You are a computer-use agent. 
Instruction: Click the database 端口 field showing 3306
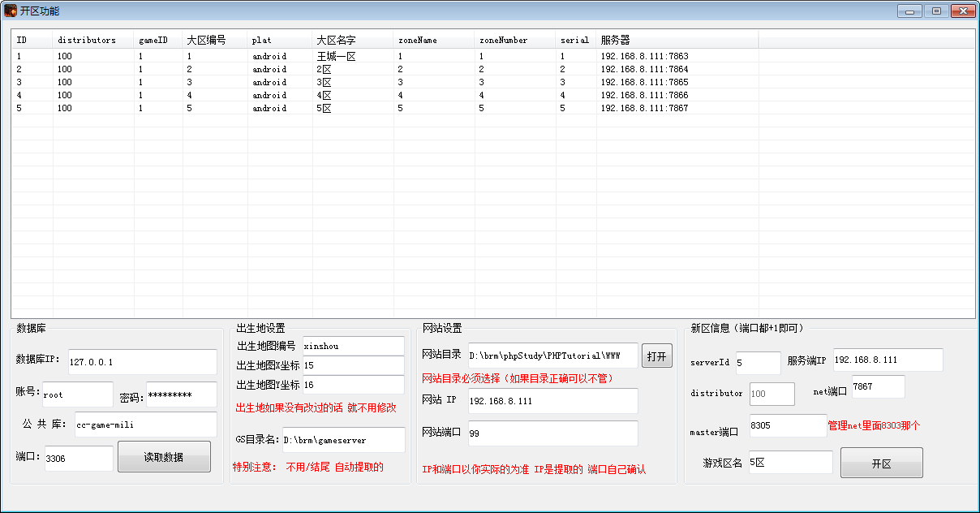(79, 458)
